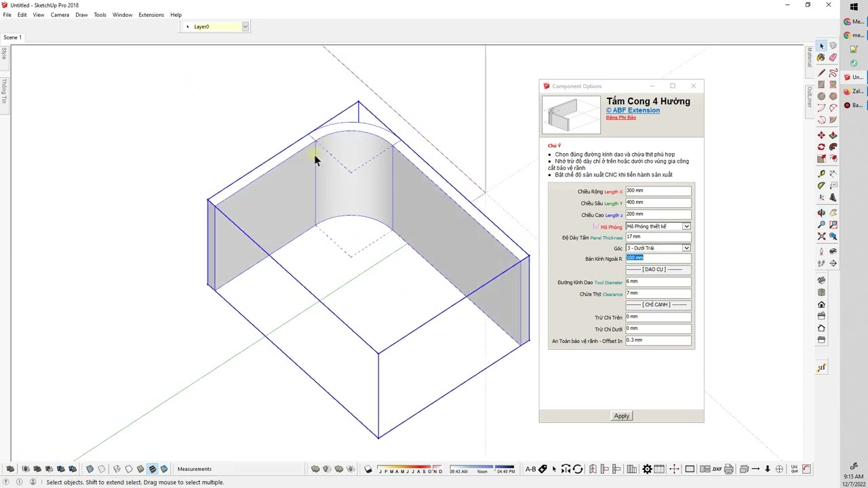
Task: Select the Move tool
Action: 821,136
